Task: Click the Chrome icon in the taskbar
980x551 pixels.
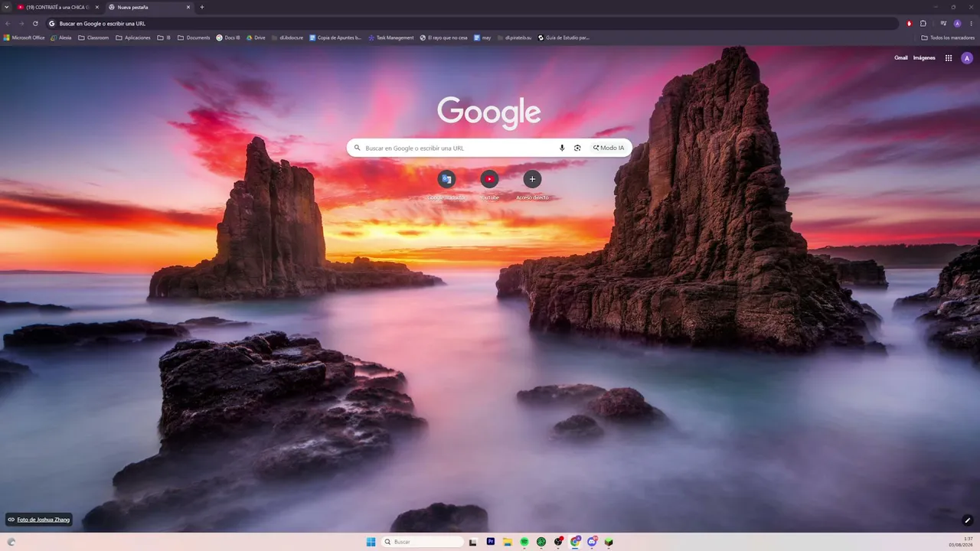Action: (x=575, y=542)
